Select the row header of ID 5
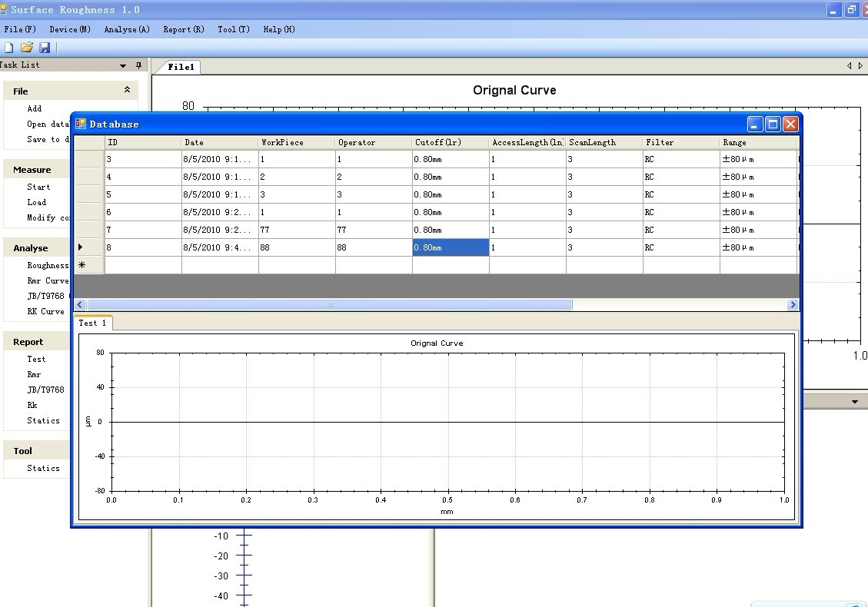 89,194
